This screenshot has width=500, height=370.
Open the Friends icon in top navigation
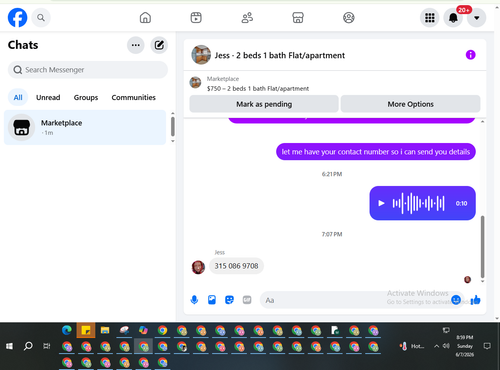pyautogui.click(x=247, y=17)
